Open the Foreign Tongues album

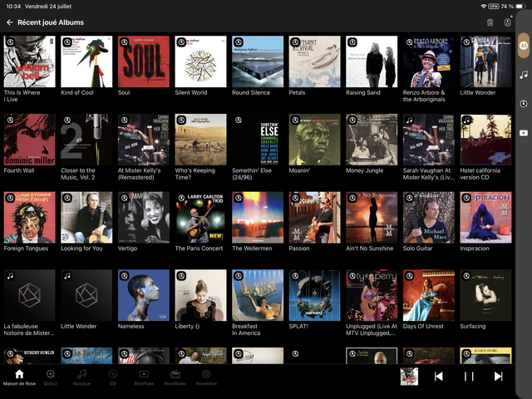(x=30, y=217)
